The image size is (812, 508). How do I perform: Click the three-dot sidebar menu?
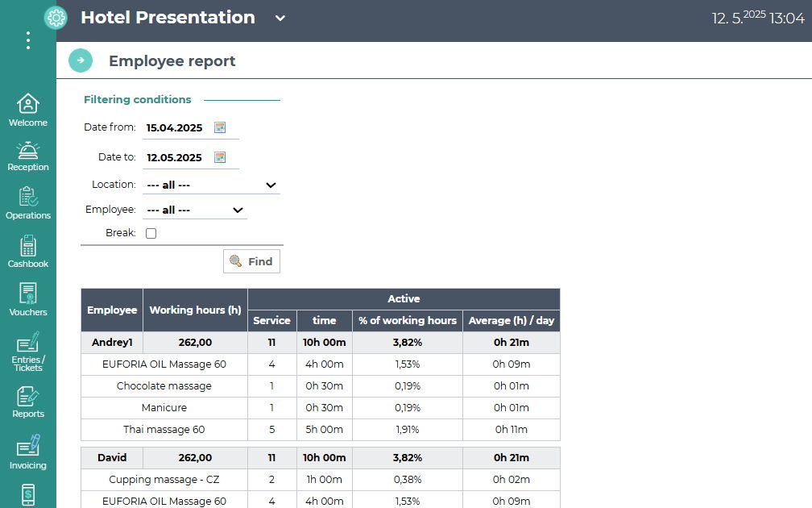point(28,40)
